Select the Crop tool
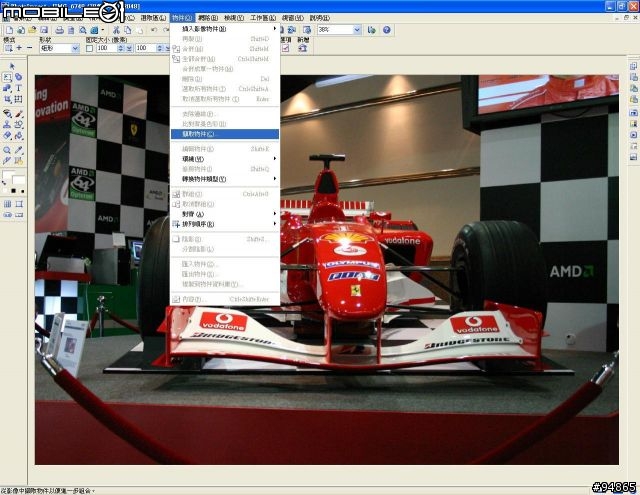 tap(7, 99)
